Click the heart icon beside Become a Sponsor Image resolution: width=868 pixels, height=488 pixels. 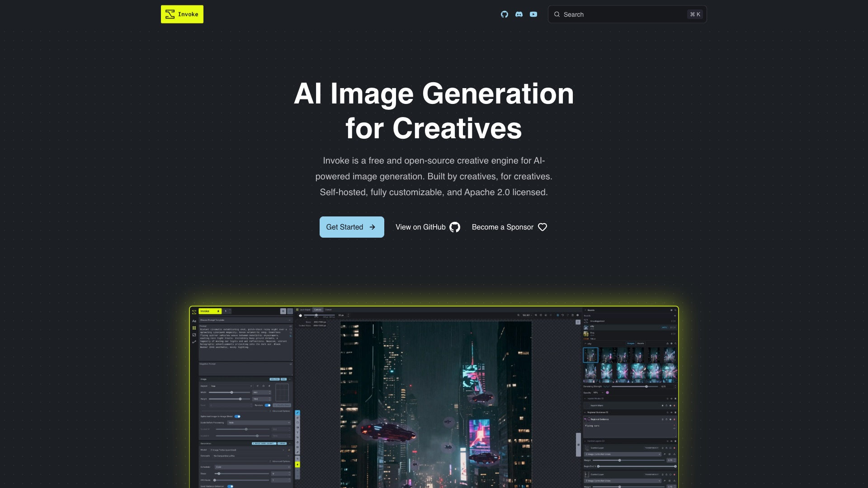pyautogui.click(x=542, y=227)
